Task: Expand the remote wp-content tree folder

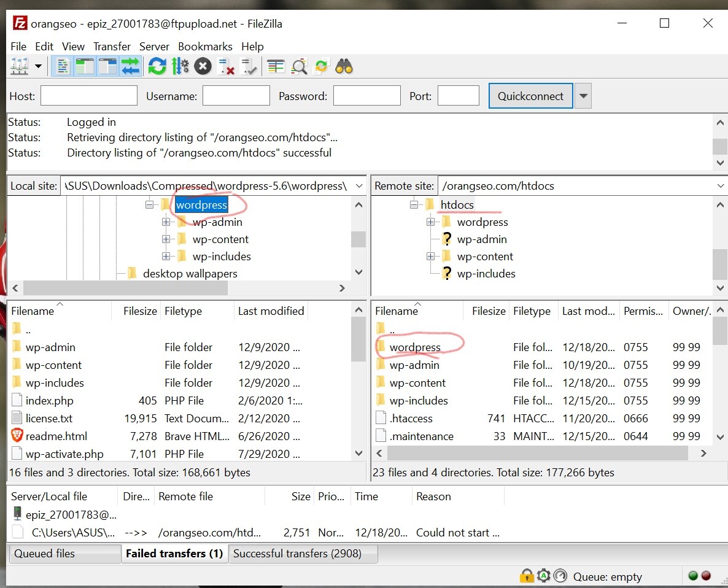Action: 430,256
